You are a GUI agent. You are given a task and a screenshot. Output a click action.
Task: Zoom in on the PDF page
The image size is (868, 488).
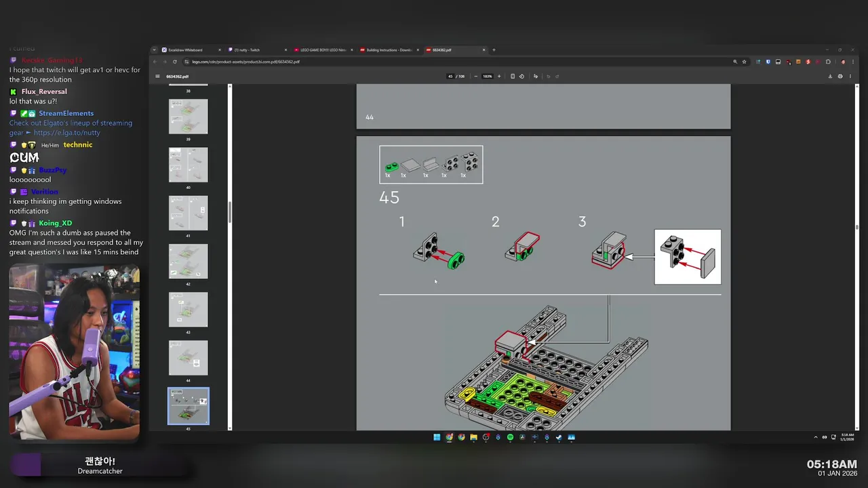pos(499,76)
